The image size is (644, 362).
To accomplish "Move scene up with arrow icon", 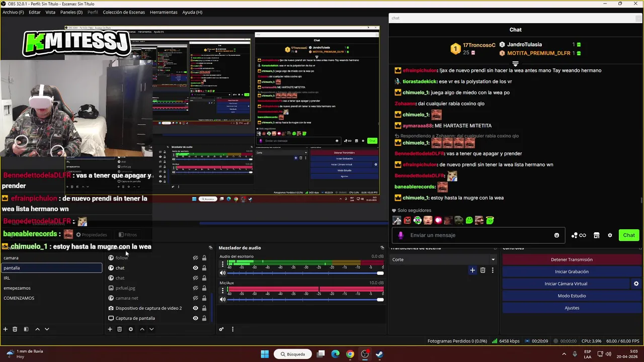I will click(37, 329).
